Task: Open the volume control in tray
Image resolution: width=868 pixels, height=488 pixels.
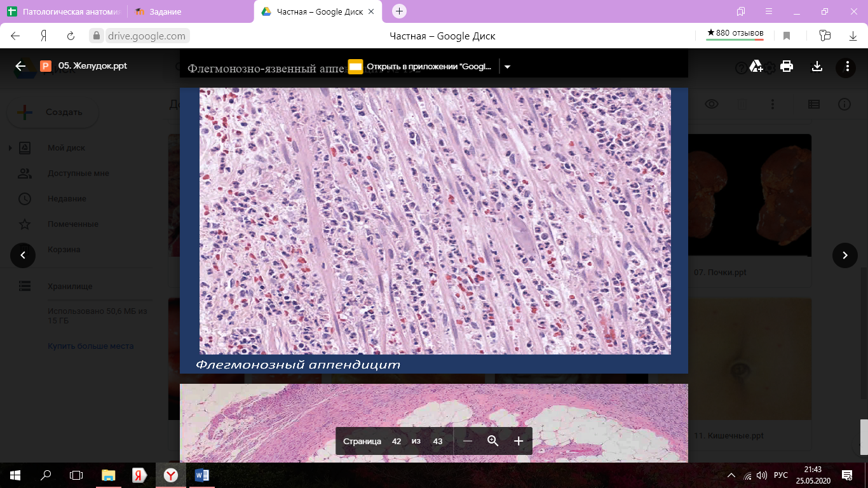Action: (x=762, y=475)
